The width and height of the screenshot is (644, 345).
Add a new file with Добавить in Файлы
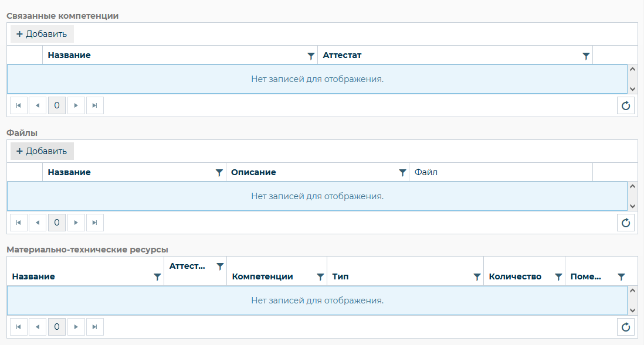click(42, 151)
